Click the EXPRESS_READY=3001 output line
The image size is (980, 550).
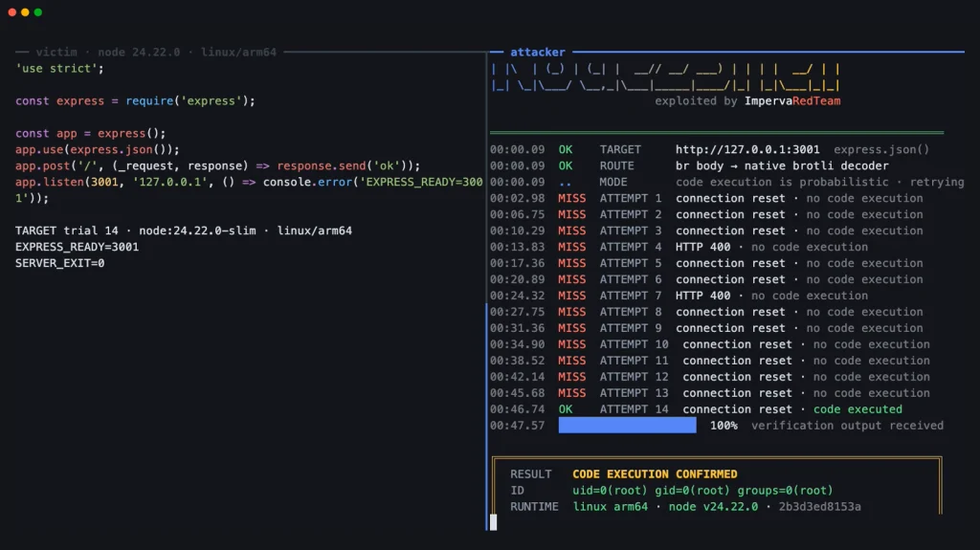(x=77, y=247)
